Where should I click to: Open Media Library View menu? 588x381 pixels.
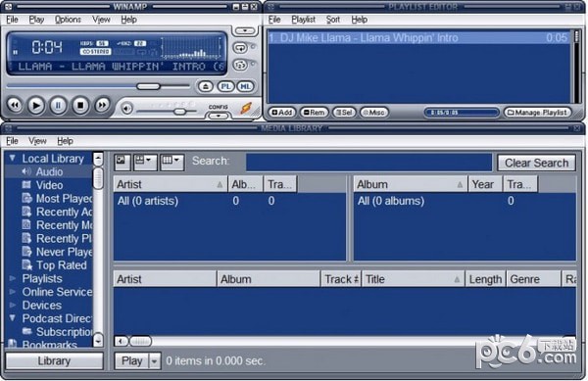pyautogui.click(x=37, y=141)
